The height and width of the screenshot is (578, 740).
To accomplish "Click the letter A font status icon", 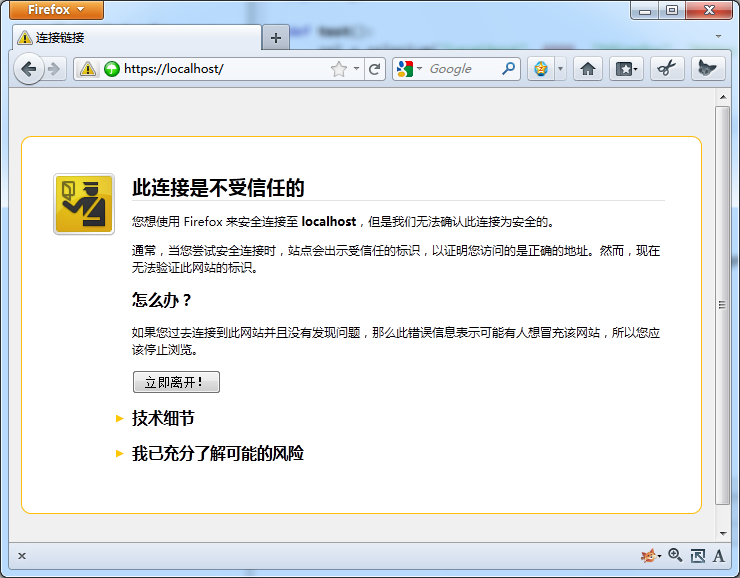I will (x=719, y=556).
